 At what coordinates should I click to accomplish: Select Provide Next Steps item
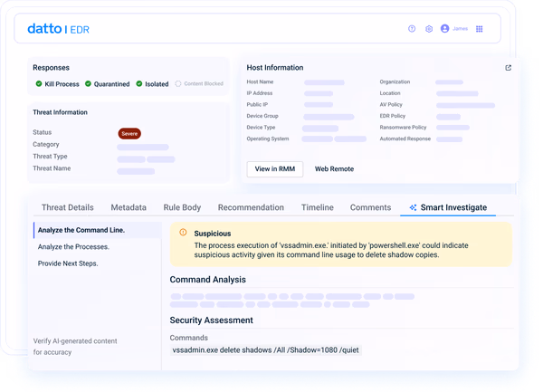68,263
